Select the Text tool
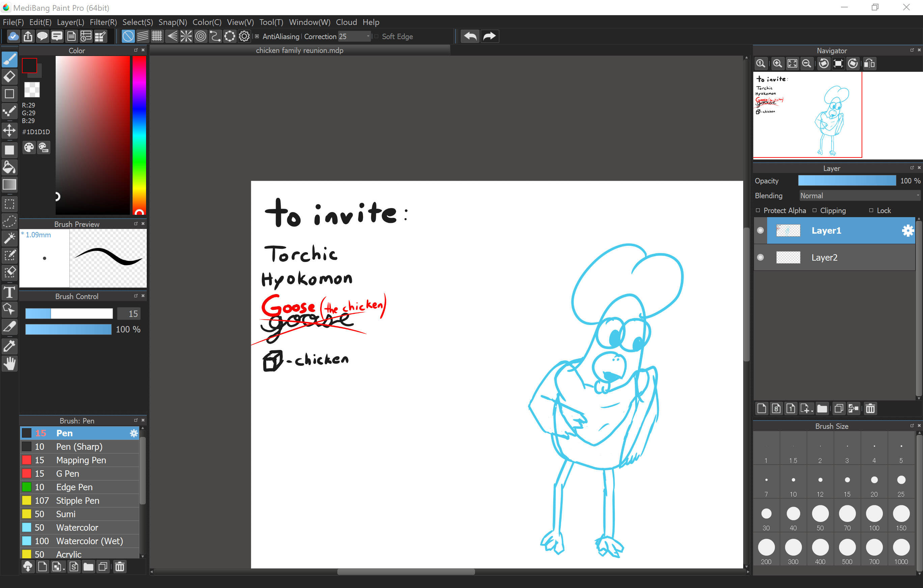Viewport: 923px width, 588px height. (9, 292)
